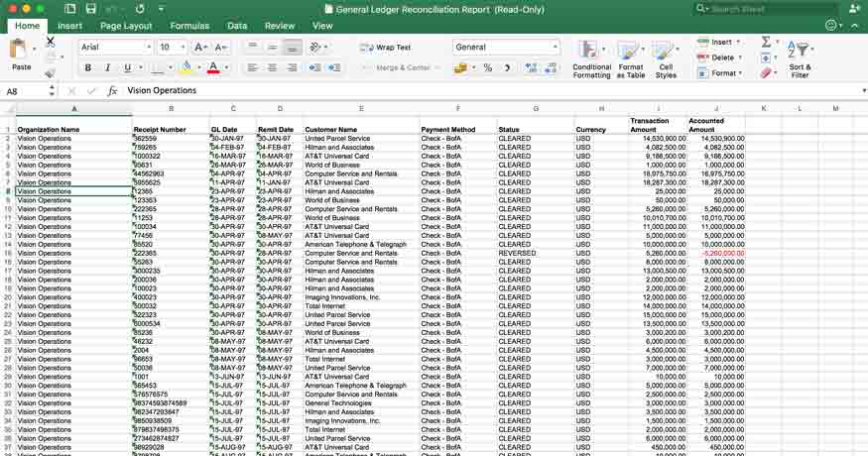The height and width of the screenshot is (456, 868).
Task: Click the Percent Style icon
Action: [x=487, y=68]
